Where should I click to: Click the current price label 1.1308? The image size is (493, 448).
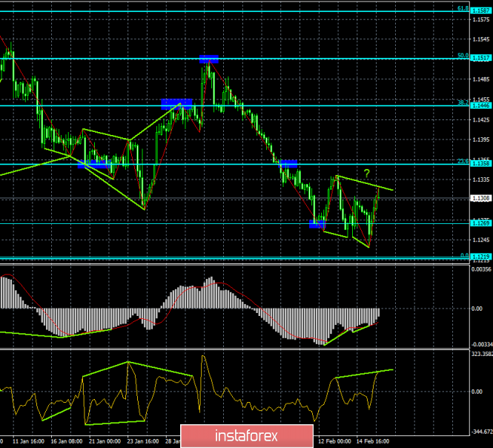[x=481, y=199]
